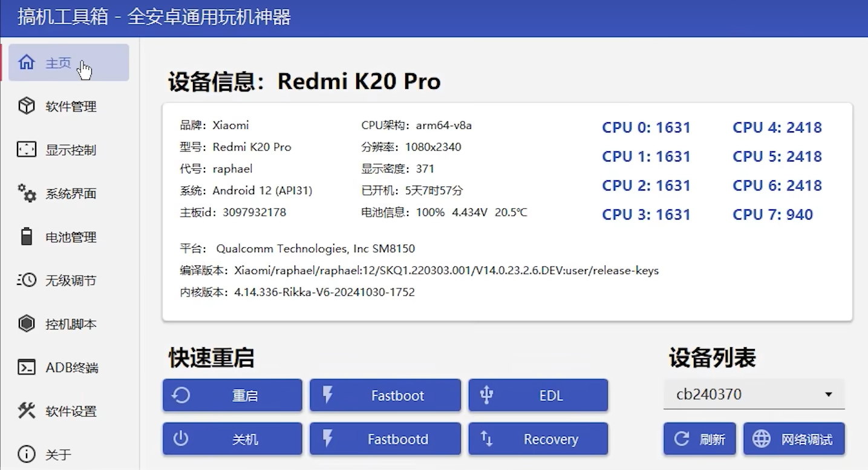Viewport: 868px width, 470px height.
Task: Click the home icon in the sidebar
Action: pyautogui.click(x=26, y=62)
